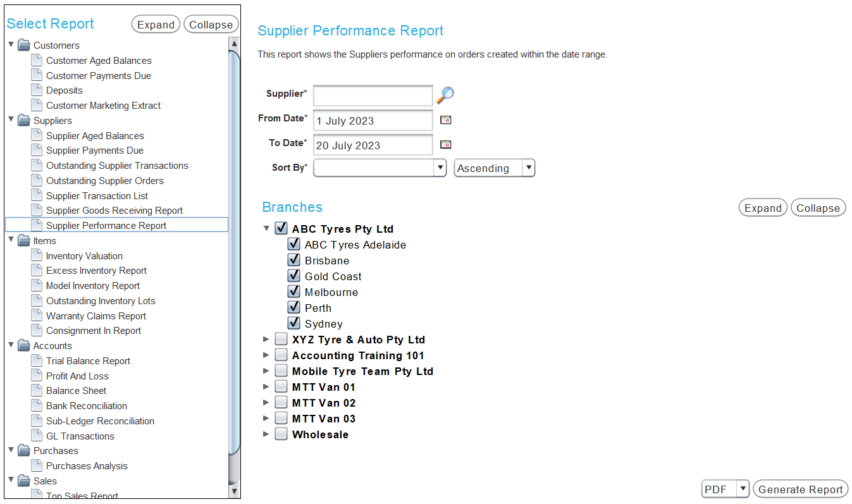Click Expand button in the Branches section
The height and width of the screenshot is (504, 852).
click(763, 208)
